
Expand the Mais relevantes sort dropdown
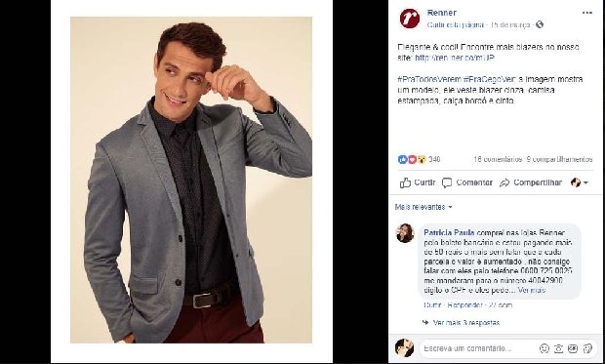pyautogui.click(x=423, y=207)
